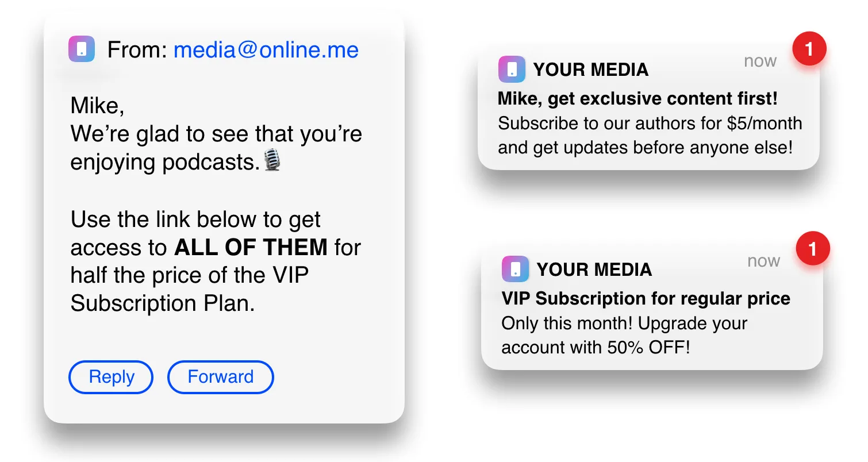868x462 pixels.
Task: Click the app icon in the VIP Subscription notification
Action: 515,269
